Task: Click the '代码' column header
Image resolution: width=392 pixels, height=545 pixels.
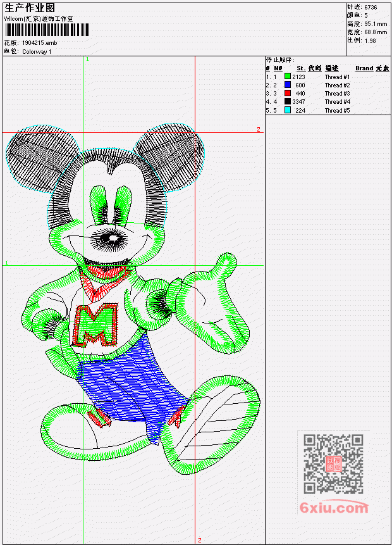Action: (315, 68)
